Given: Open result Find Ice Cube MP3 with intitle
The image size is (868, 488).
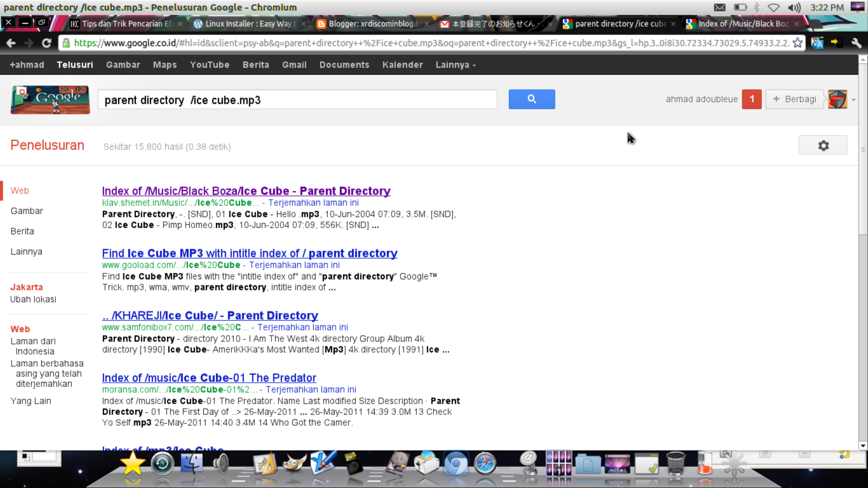Looking at the screenshot, I should click(x=250, y=253).
